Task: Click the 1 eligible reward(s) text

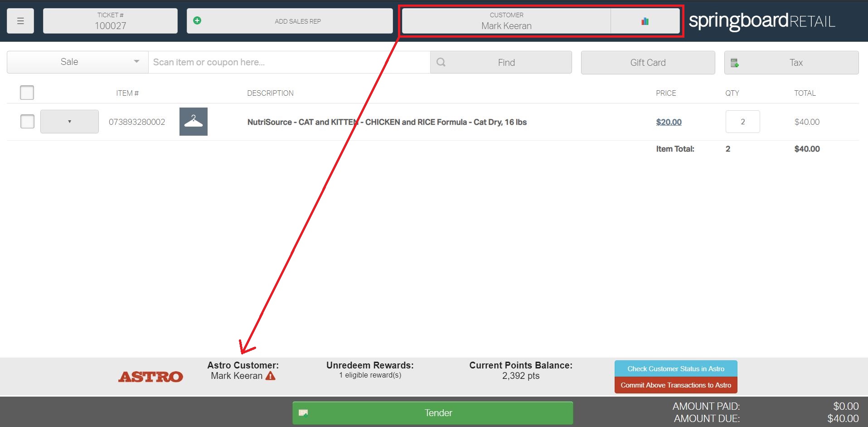Action: [370, 375]
